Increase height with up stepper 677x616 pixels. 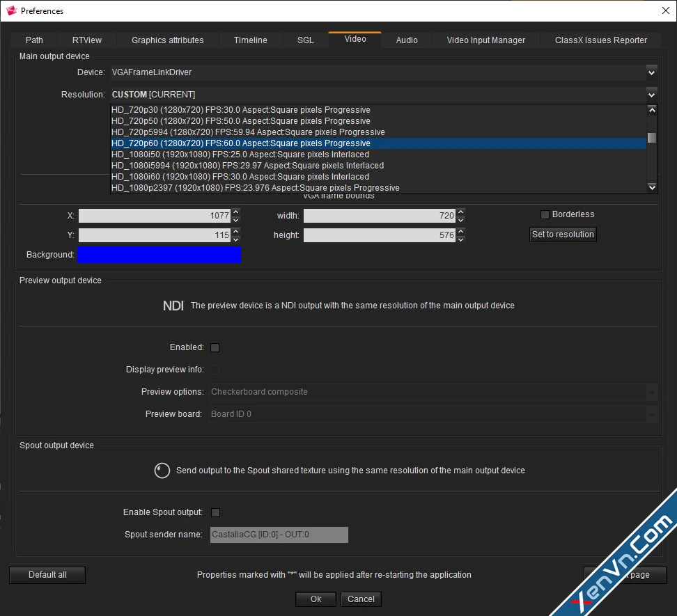[460, 231]
